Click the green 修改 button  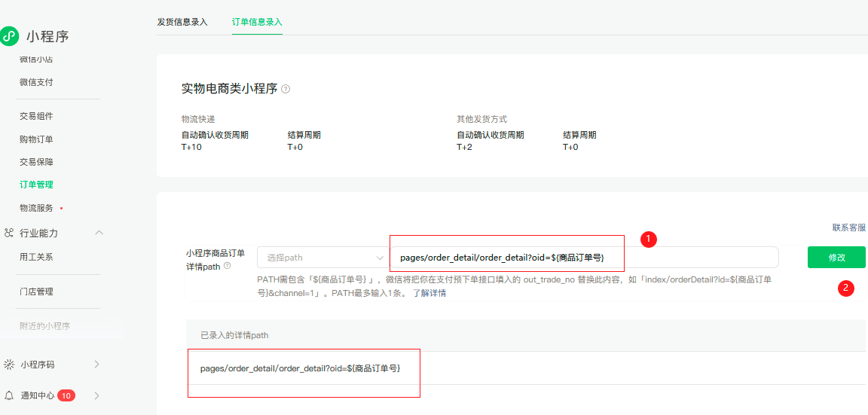pyautogui.click(x=836, y=258)
